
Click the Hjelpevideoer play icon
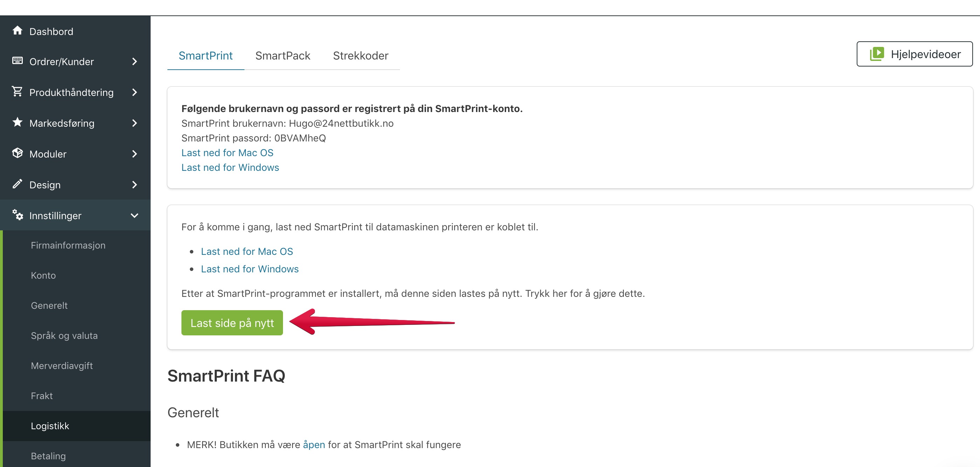click(x=877, y=54)
